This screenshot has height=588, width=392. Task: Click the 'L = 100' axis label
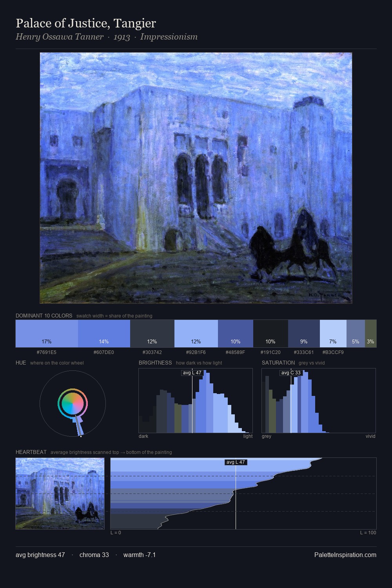[x=368, y=533]
